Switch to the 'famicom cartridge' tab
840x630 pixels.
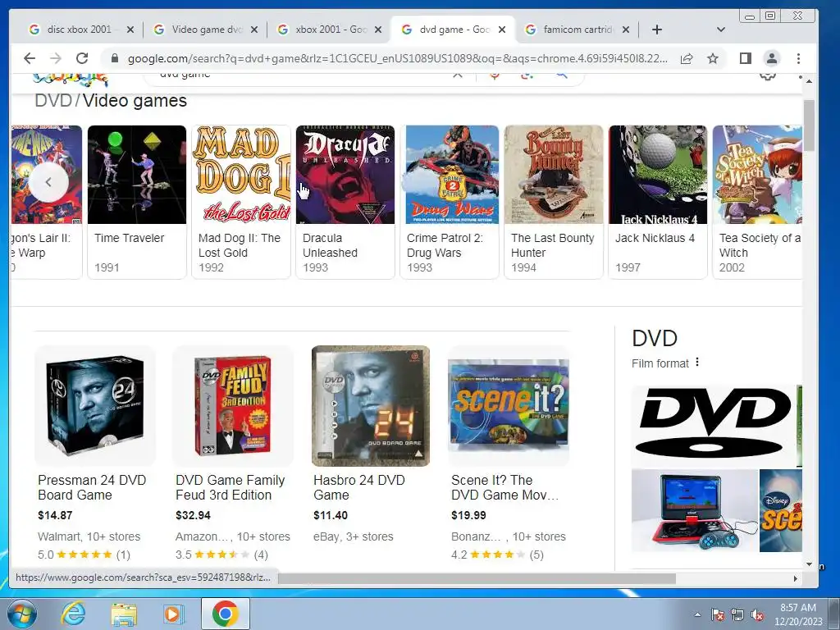[x=576, y=30]
